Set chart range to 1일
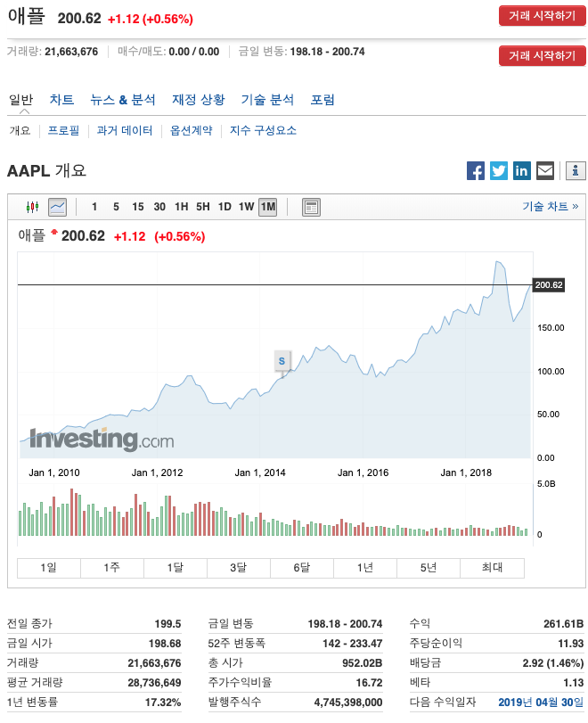 point(49,568)
